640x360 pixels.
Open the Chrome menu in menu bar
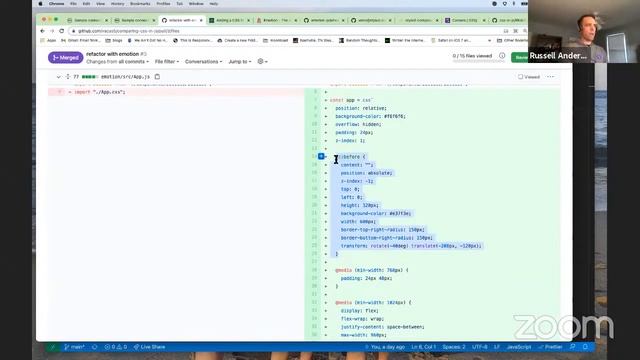[x=56, y=4]
